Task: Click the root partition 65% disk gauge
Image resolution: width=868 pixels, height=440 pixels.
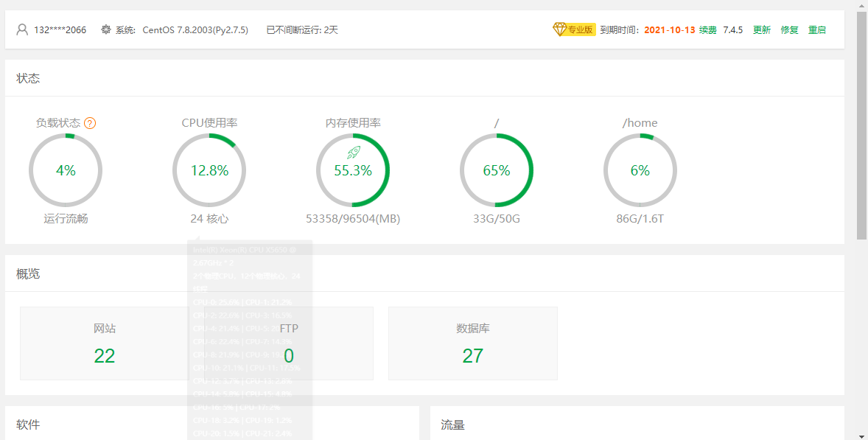Action: click(x=497, y=170)
